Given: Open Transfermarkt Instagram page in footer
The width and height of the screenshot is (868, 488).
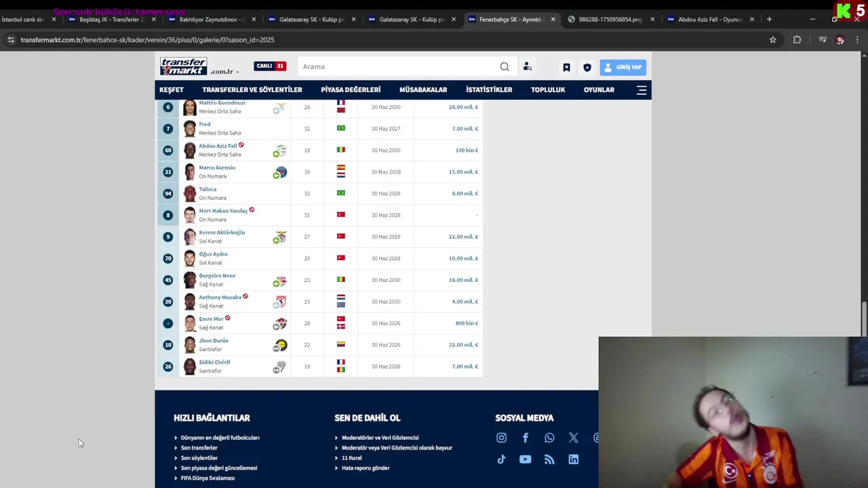Looking at the screenshot, I should pyautogui.click(x=501, y=438).
